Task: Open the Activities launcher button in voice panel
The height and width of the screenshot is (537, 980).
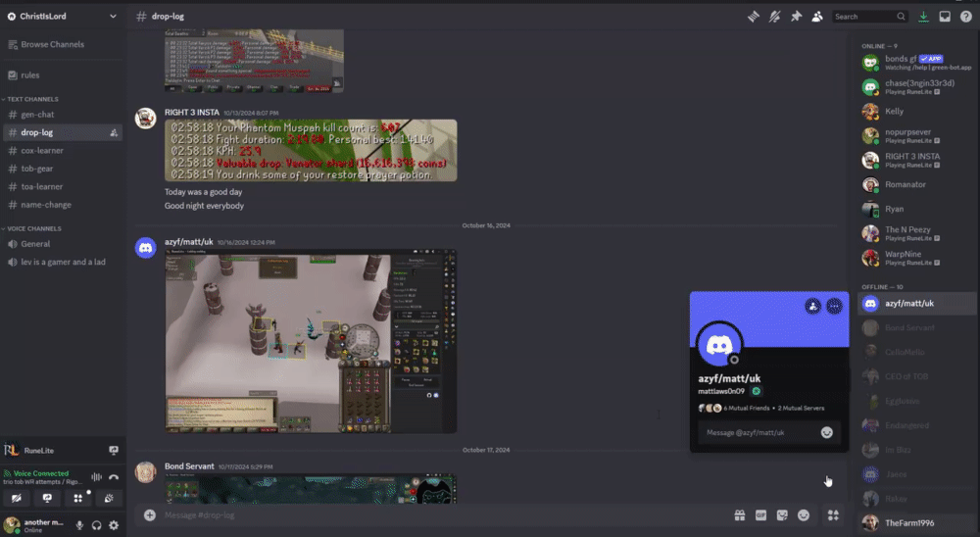Action: (x=78, y=498)
